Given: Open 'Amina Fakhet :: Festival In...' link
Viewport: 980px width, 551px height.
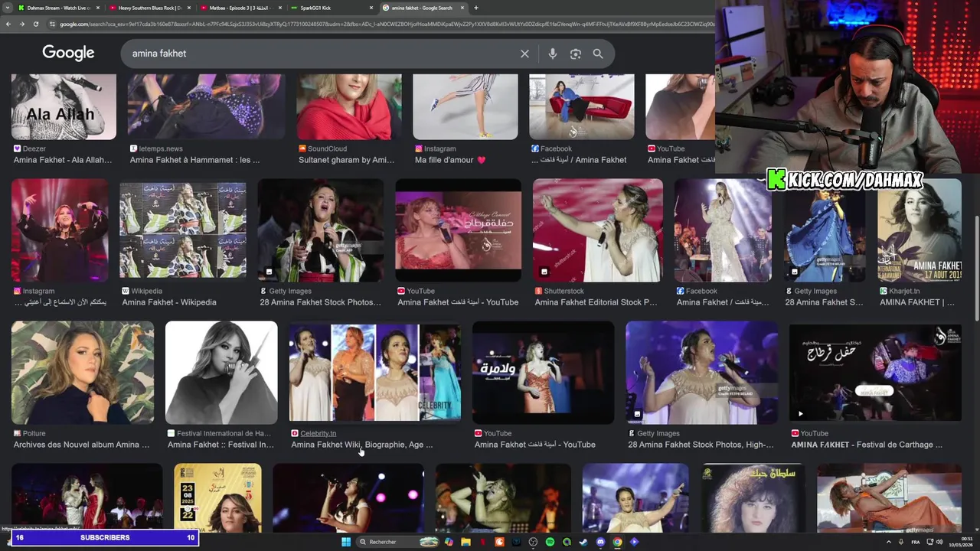Looking at the screenshot, I should tap(220, 445).
